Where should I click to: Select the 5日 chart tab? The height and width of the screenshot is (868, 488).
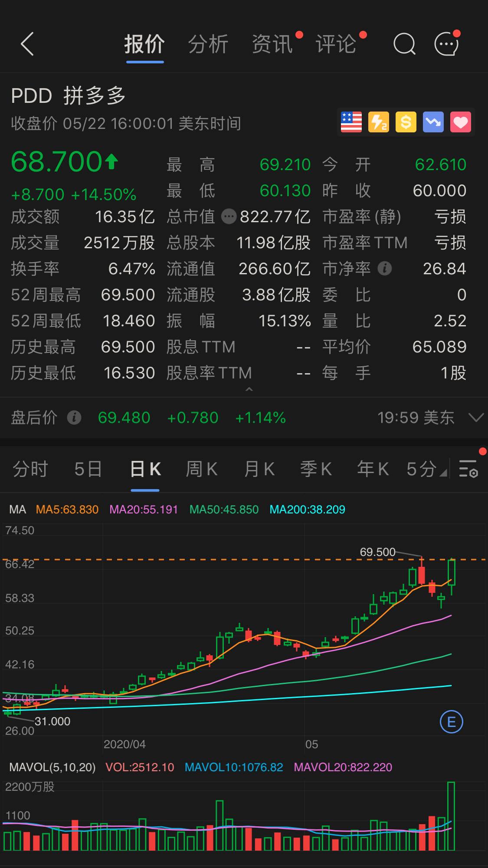(x=88, y=469)
